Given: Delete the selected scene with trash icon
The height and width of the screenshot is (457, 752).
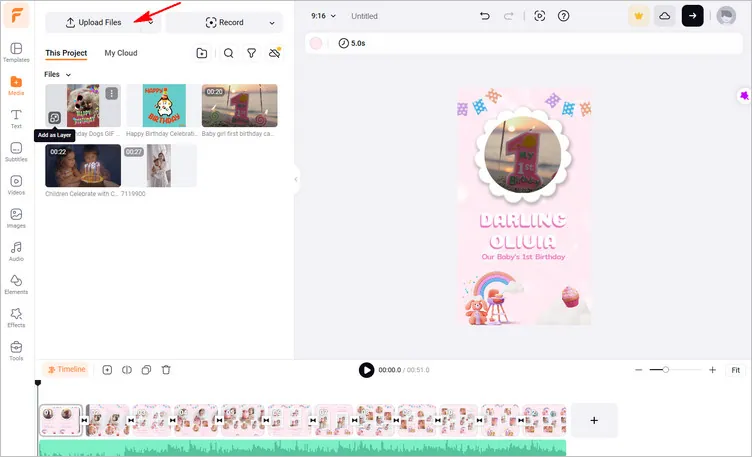Looking at the screenshot, I should click(x=166, y=370).
